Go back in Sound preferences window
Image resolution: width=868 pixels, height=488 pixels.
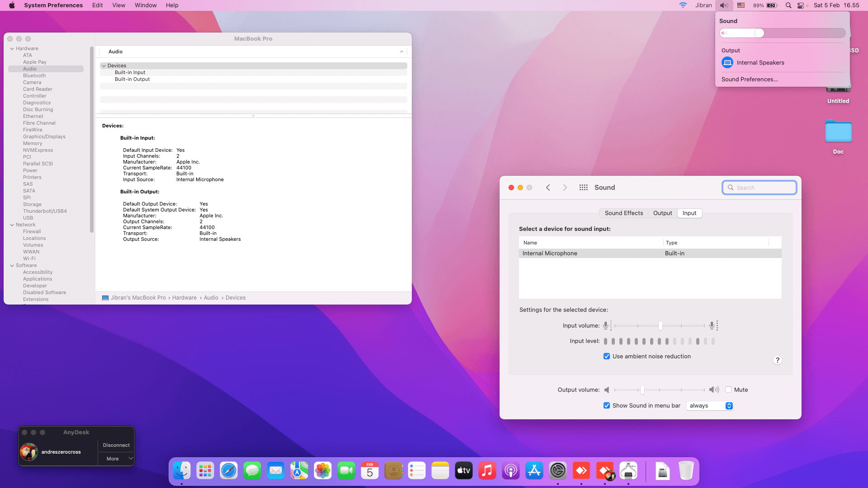[x=548, y=188]
